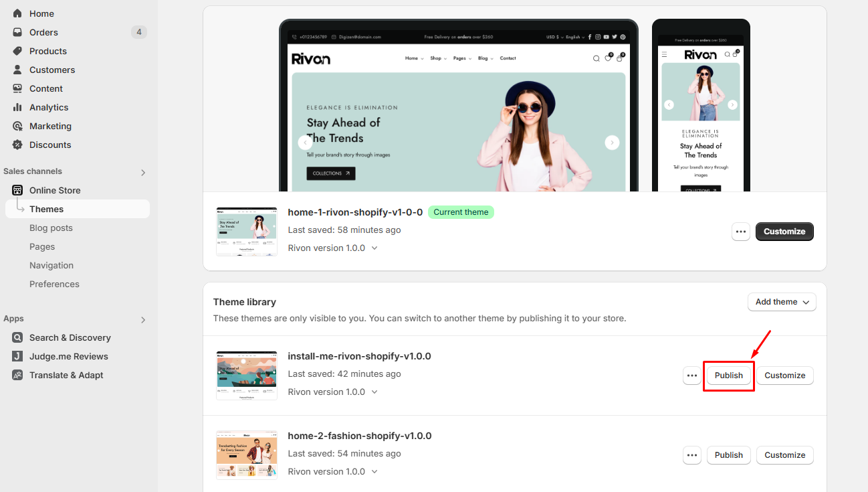Open the more-actions menu for home-2-fashion theme
This screenshot has width=868, height=492.
click(692, 455)
